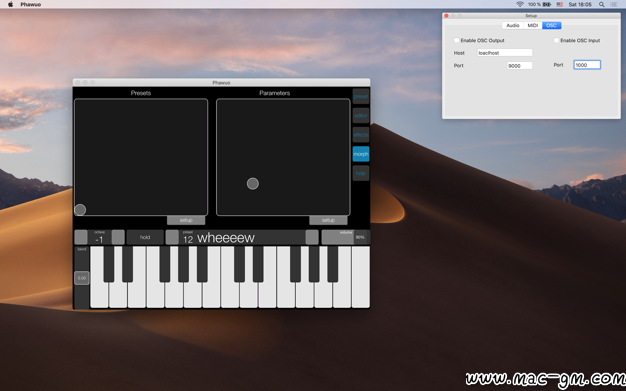Screen dimensions: 626x391
Task: Open the editor side panel button
Action: (361, 115)
